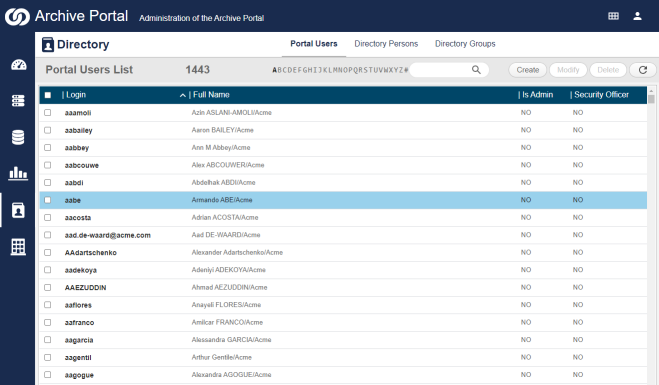Click full name Alexander Adartschenko/Acme
This screenshot has width=659, height=385.
[x=237, y=252]
